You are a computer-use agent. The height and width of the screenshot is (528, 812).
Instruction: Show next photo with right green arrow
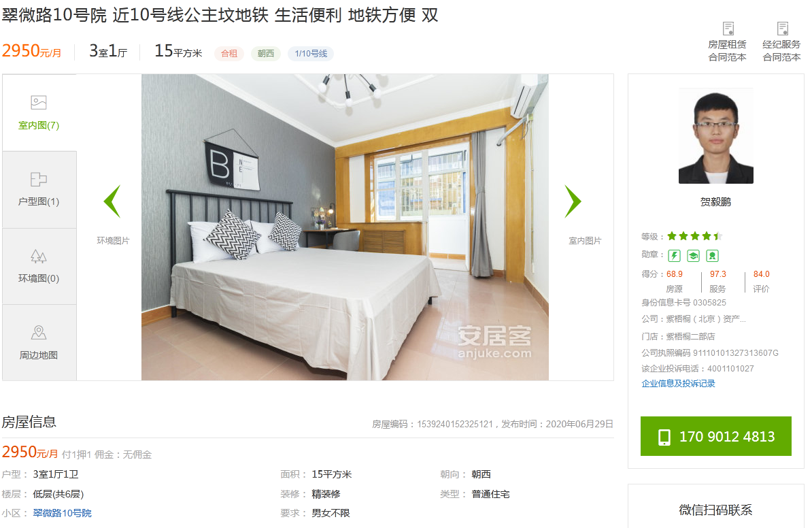pos(573,201)
